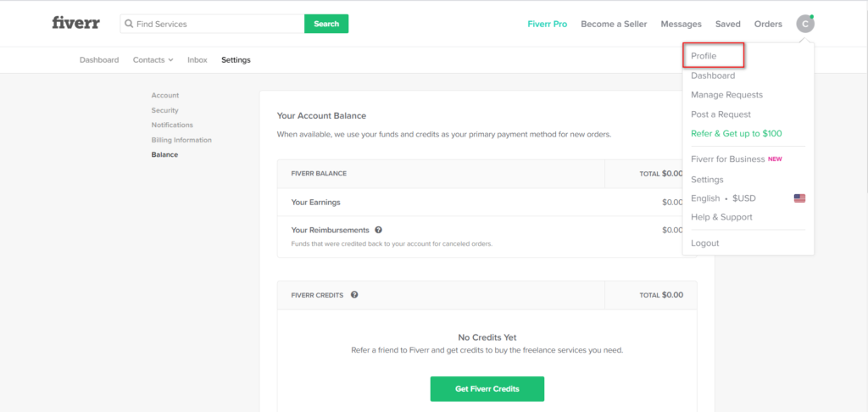
Task: Click the green Search button
Action: point(326,24)
